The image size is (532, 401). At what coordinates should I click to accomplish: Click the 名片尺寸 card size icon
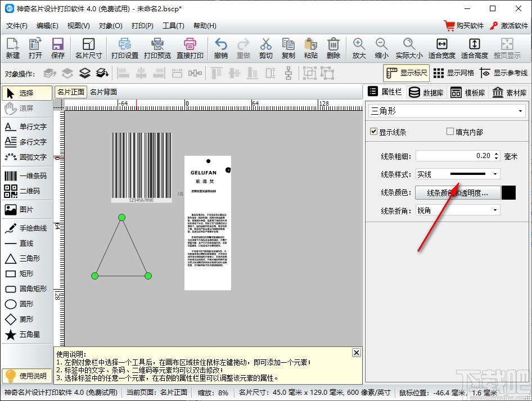click(88, 48)
